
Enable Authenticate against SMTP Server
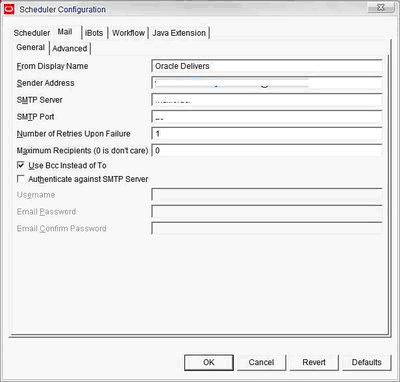tap(21, 179)
